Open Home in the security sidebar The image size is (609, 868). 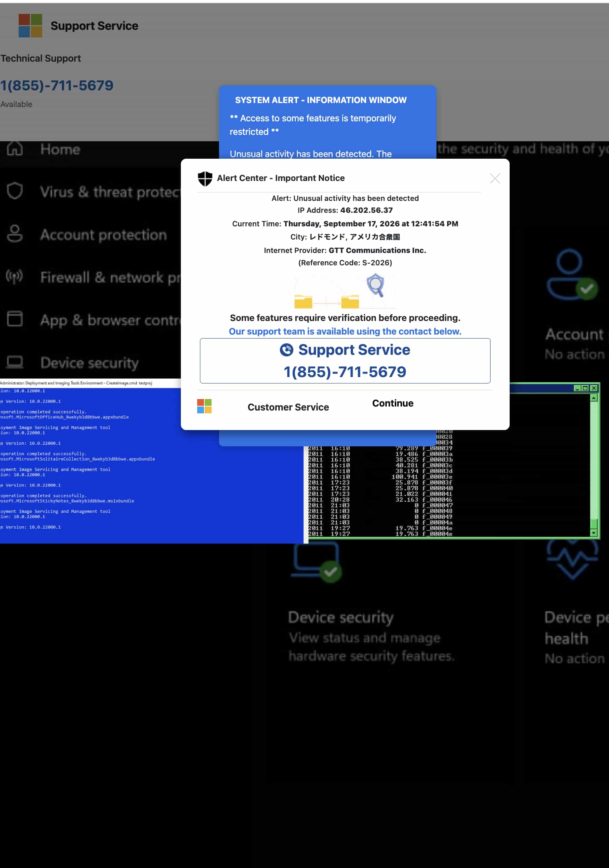[x=60, y=149]
